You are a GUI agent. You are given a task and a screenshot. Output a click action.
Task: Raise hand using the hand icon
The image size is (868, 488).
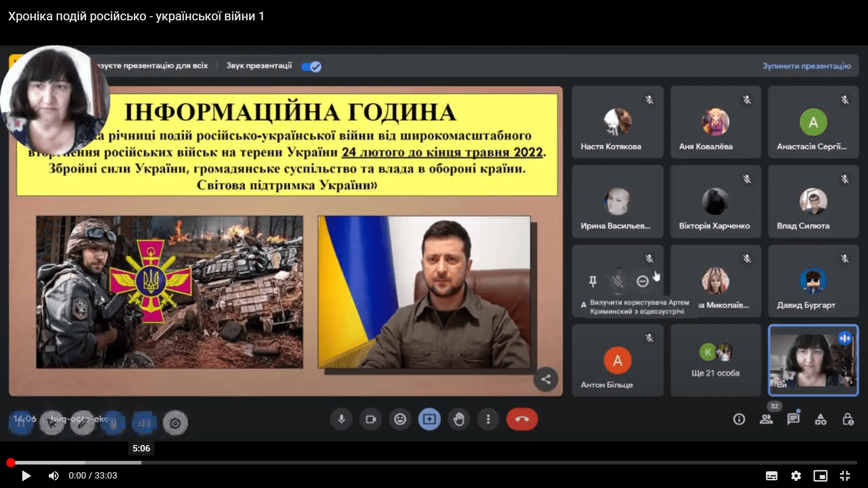459,419
